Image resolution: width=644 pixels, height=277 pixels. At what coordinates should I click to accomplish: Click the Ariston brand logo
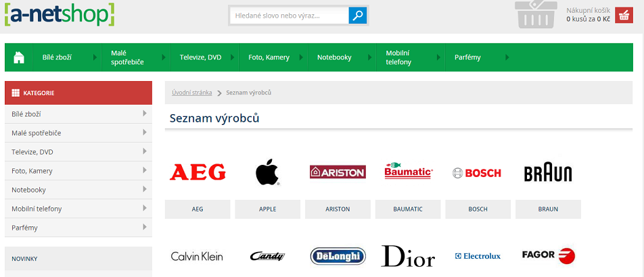pos(338,172)
